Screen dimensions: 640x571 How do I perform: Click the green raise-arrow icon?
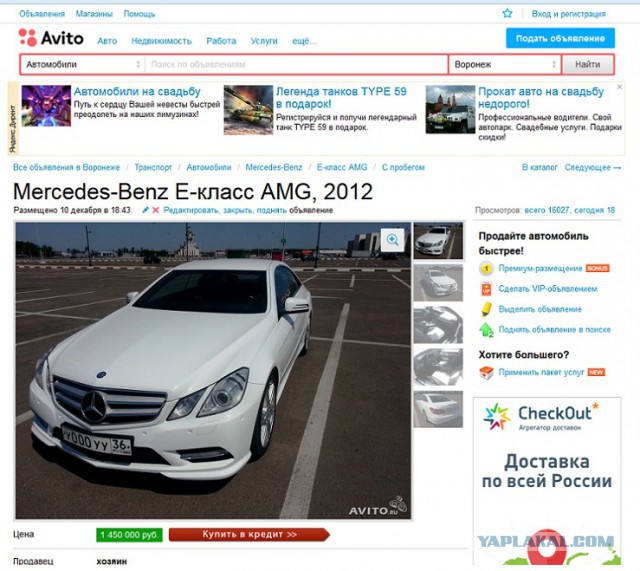pos(486,330)
